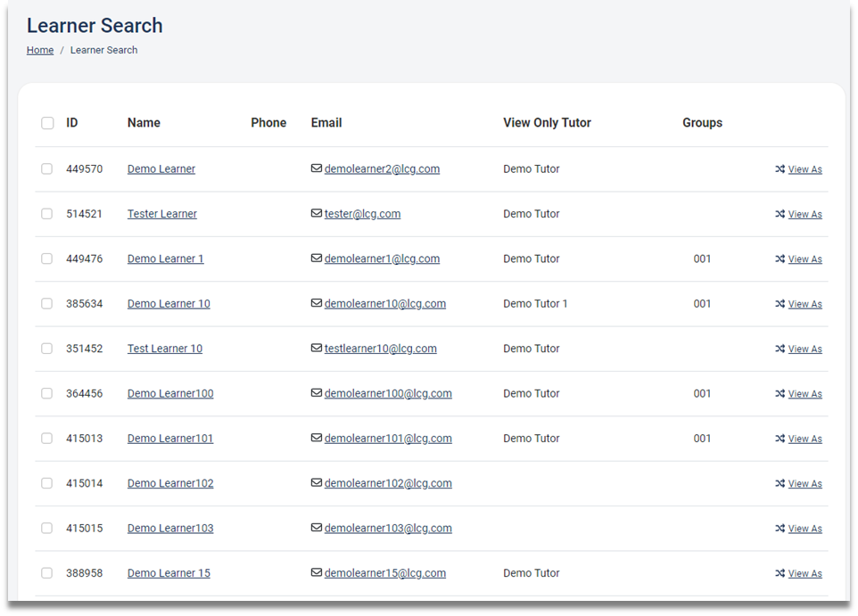Click the Email column header
The image size is (858, 616).
(x=326, y=122)
